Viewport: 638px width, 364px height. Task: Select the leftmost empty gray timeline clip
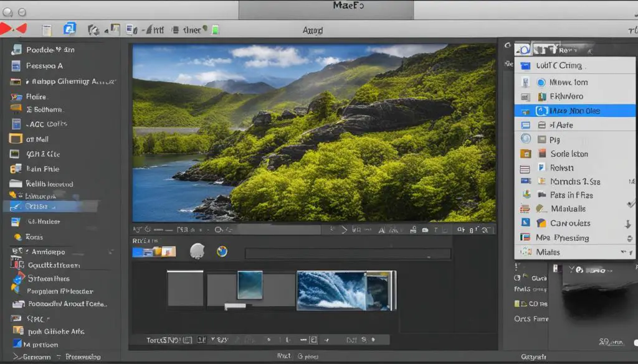click(185, 288)
